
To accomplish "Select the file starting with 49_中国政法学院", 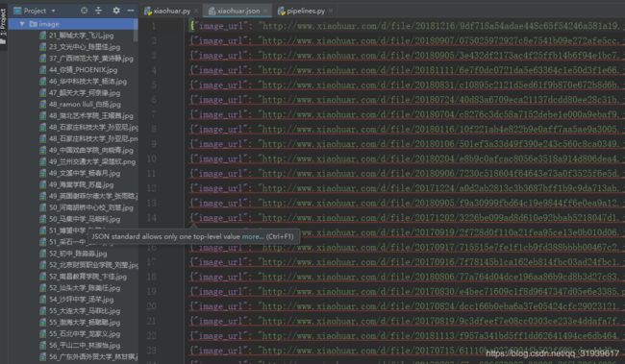I will click(x=91, y=150).
